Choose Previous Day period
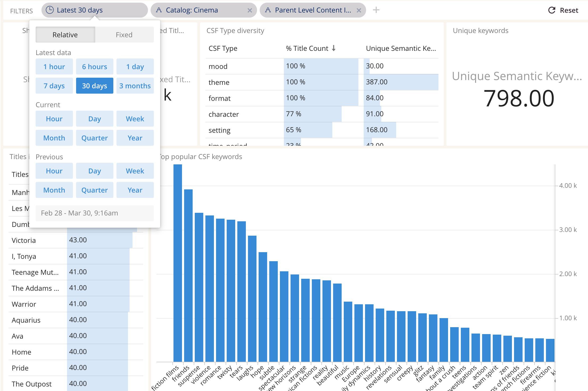This screenshot has height=391, width=588. [95, 171]
